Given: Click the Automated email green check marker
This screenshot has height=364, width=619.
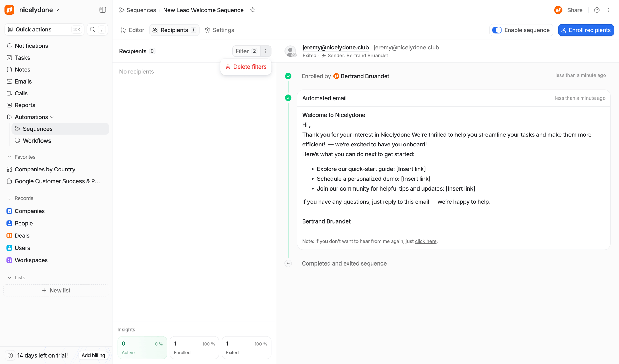Looking at the screenshot, I should 288,98.
